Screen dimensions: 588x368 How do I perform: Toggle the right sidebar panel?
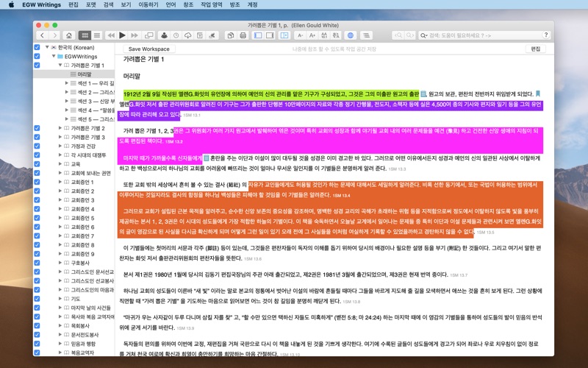click(x=270, y=35)
